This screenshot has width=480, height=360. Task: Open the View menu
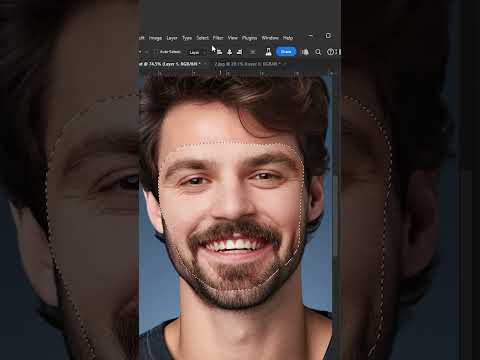[233, 38]
